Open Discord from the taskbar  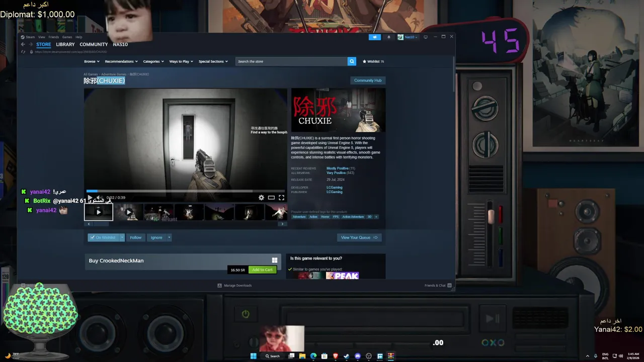click(358, 356)
